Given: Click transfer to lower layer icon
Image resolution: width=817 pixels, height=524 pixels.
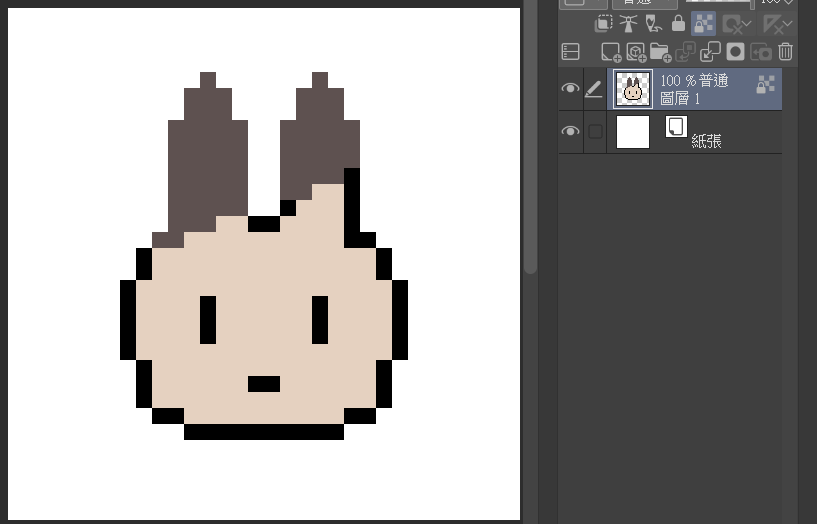Looking at the screenshot, I should (685, 52).
